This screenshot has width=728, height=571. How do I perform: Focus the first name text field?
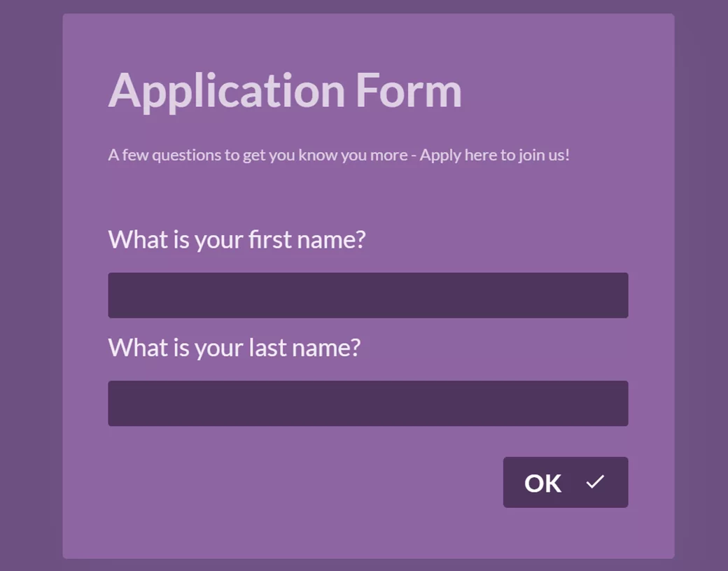click(367, 295)
